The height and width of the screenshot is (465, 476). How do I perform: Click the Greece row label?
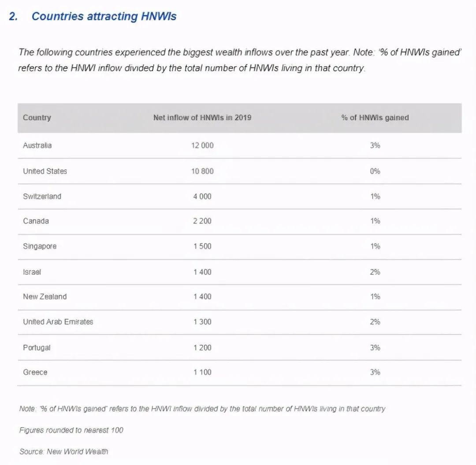point(35,372)
